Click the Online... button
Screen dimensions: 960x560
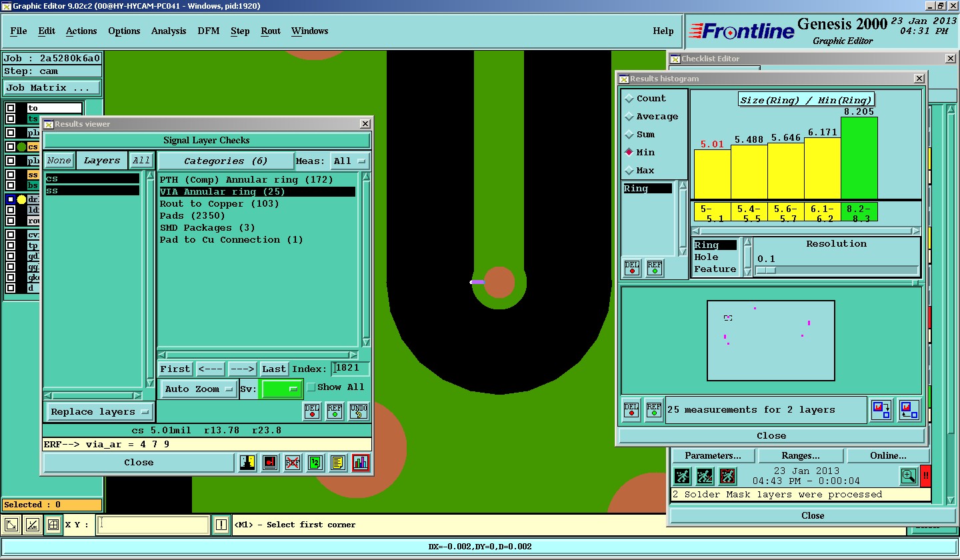(x=888, y=456)
